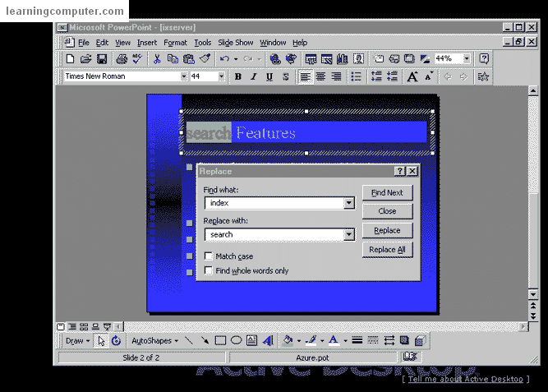Open animation effects star icon
This screenshot has height=392, width=548.
483,76
